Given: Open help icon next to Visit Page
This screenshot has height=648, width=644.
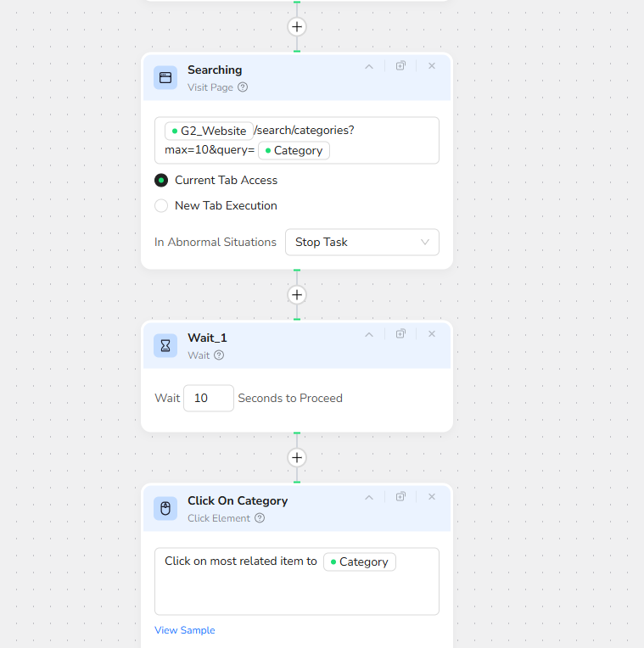Looking at the screenshot, I should pos(243,87).
